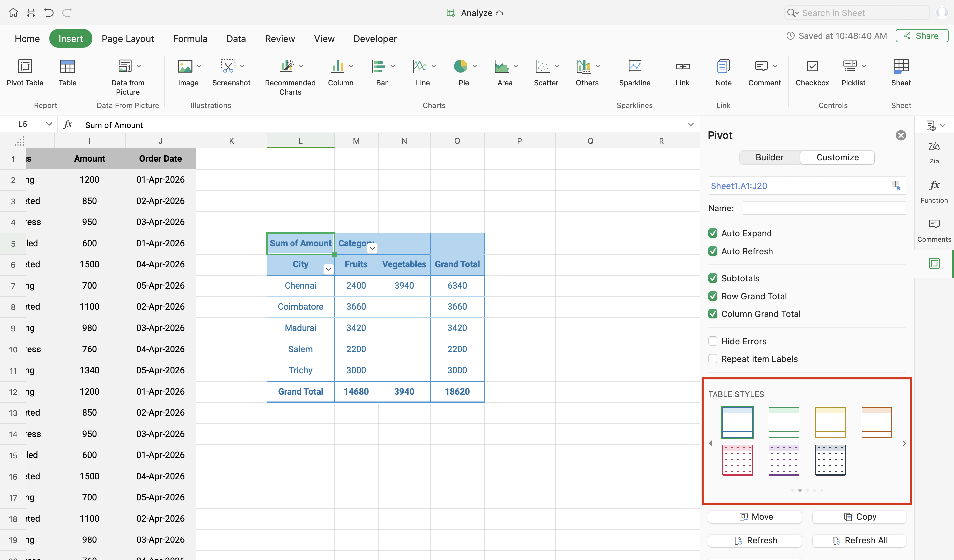This screenshot has width=954, height=560.
Task: Click the Screenshot tool icon
Action: click(228, 67)
